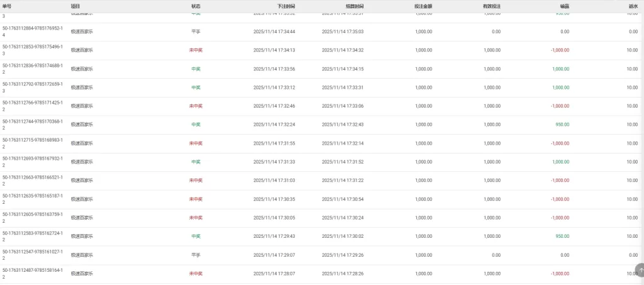Click settlement time 2025/11/14 17:30:54
Image resolution: width=644 pixels, height=285 pixels.
pos(343,199)
